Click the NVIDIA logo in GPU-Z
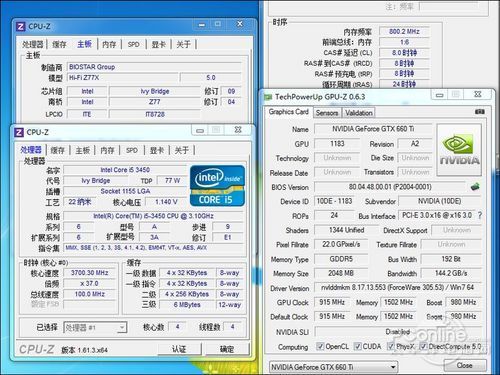Screen dimensions: 500x375 click(459, 150)
